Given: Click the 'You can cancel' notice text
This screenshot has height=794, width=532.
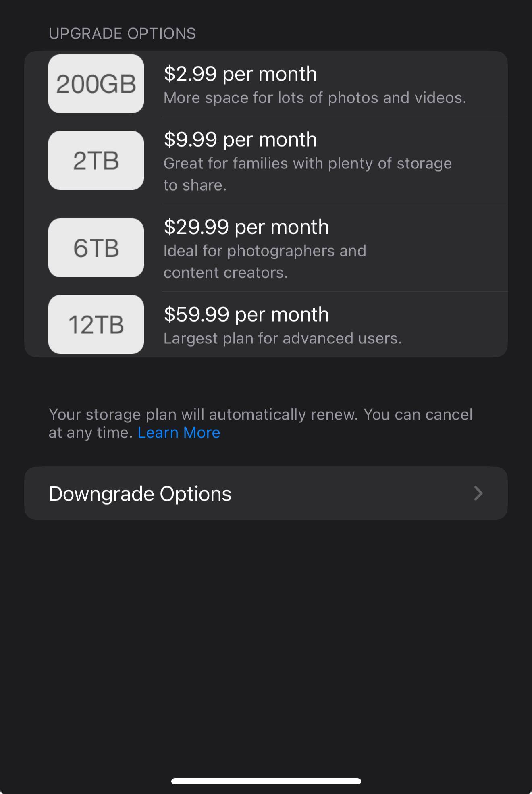Looking at the screenshot, I should click(418, 415).
